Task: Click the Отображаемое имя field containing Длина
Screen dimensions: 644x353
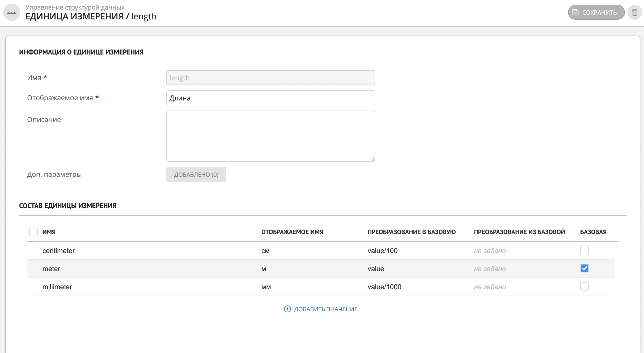Action: [270, 98]
